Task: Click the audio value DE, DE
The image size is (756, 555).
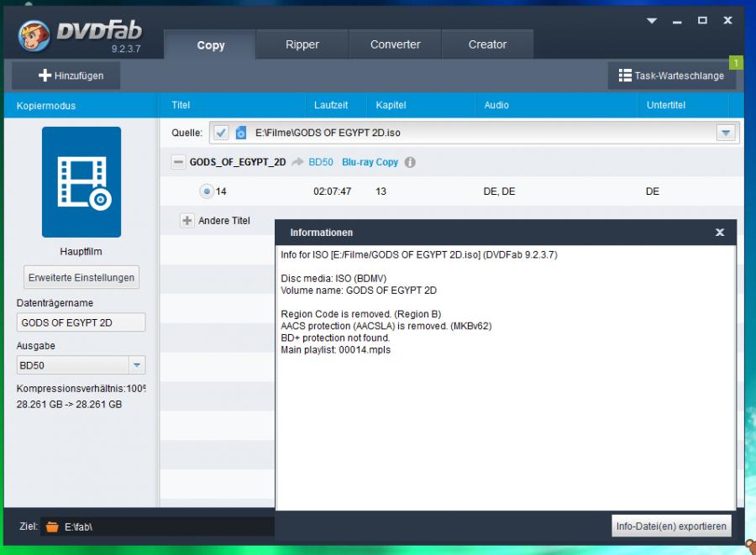Action: click(499, 191)
